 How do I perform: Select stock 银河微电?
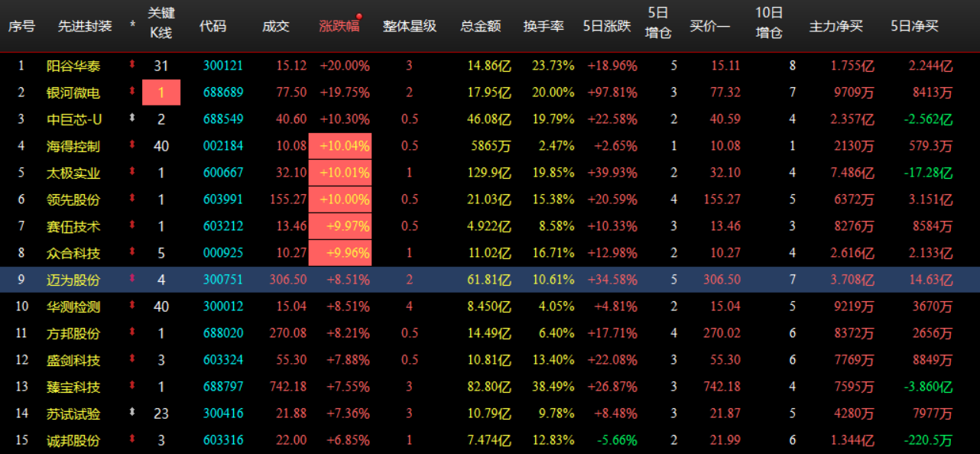(x=73, y=93)
